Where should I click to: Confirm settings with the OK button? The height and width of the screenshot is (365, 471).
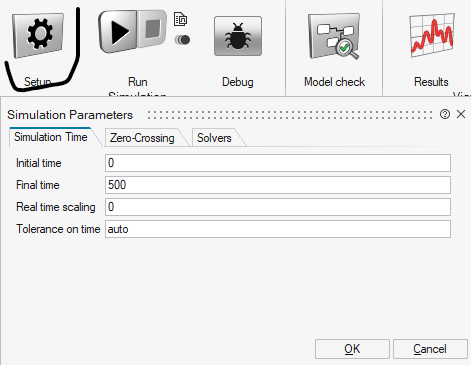click(352, 349)
